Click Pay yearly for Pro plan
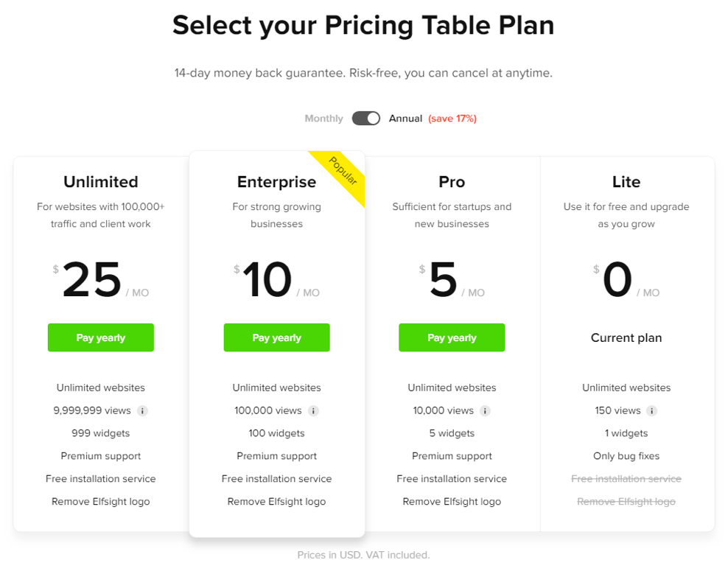 (x=452, y=337)
